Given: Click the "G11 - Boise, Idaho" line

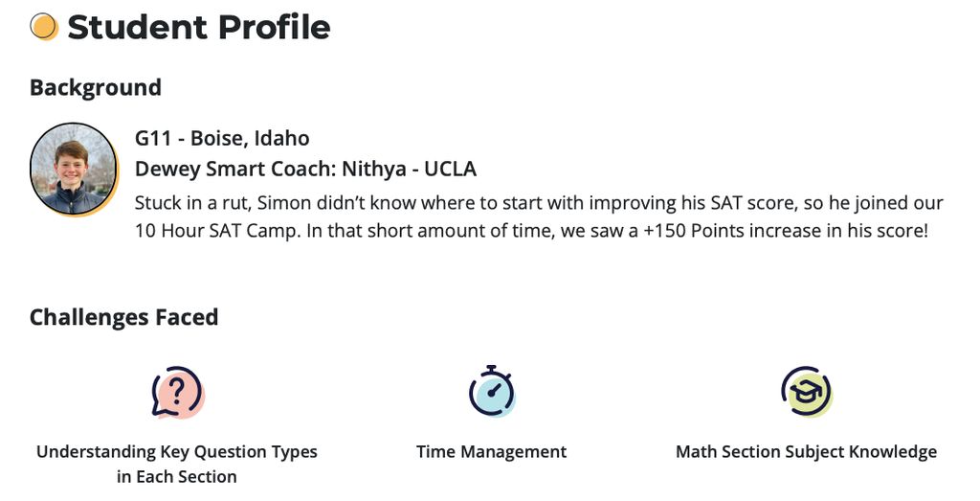Looking at the screenshot, I should (x=222, y=138).
